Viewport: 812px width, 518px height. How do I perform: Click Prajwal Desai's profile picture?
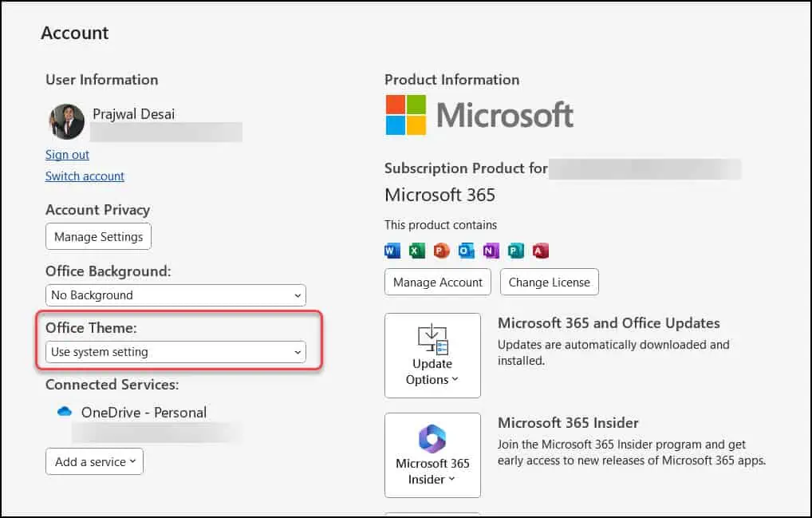[66, 122]
